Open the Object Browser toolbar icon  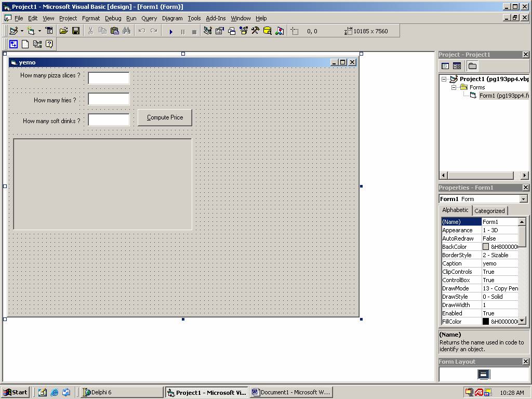(243, 31)
